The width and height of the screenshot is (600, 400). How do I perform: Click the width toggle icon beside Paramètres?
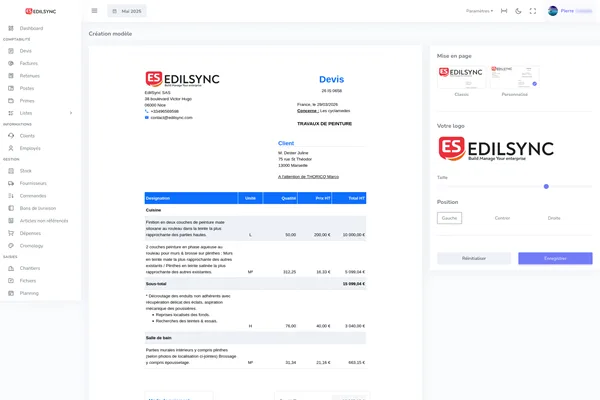(504, 11)
